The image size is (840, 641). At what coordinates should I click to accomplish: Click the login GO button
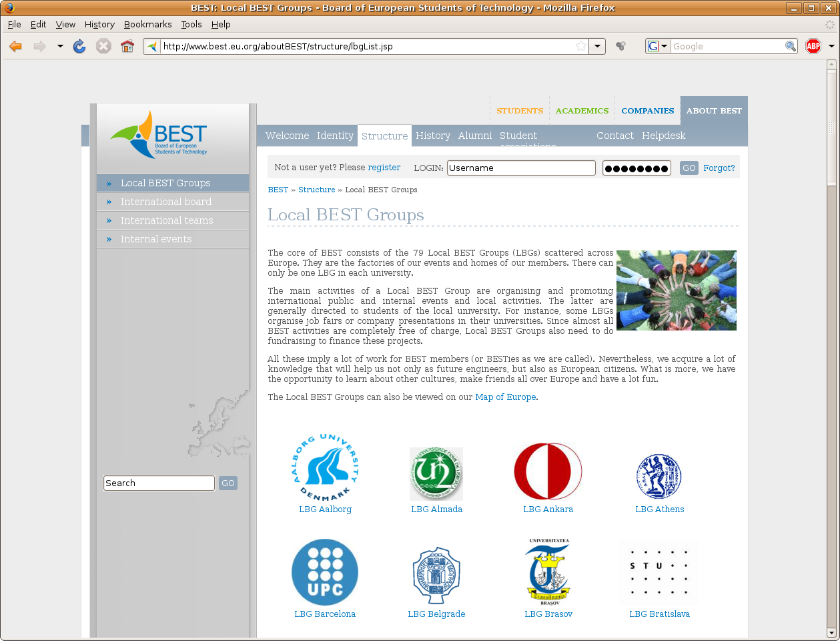click(689, 168)
